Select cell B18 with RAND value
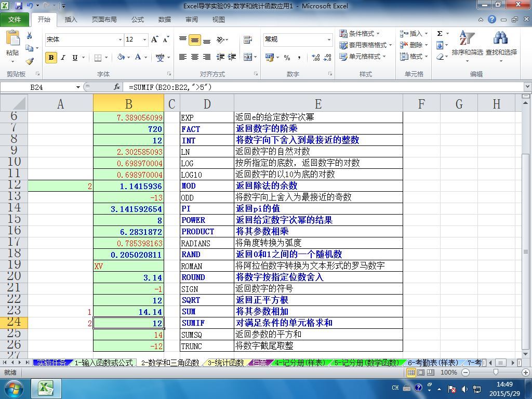The image size is (532, 399). click(x=128, y=255)
